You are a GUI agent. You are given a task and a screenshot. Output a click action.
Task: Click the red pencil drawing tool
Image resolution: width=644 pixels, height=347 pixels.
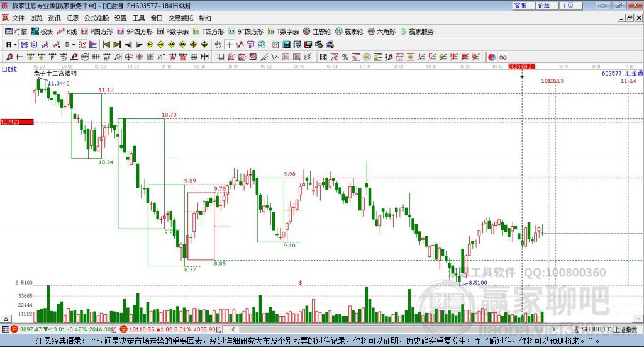tap(9, 57)
